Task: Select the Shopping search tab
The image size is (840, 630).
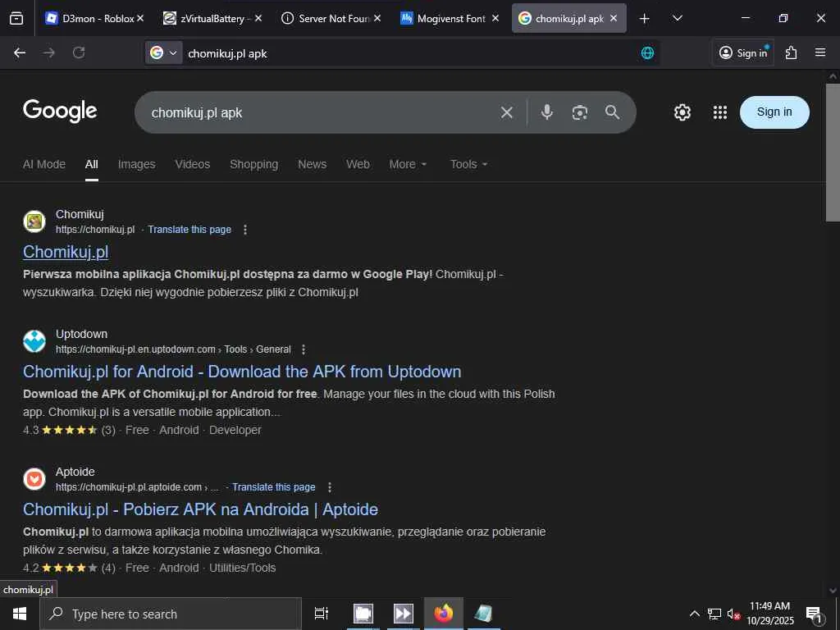Action: (x=254, y=164)
